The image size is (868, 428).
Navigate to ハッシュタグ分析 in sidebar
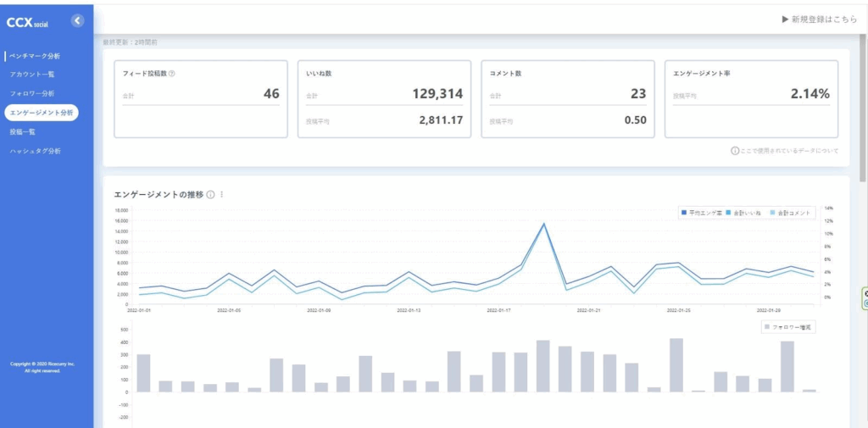pyautogui.click(x=35, y=151)
